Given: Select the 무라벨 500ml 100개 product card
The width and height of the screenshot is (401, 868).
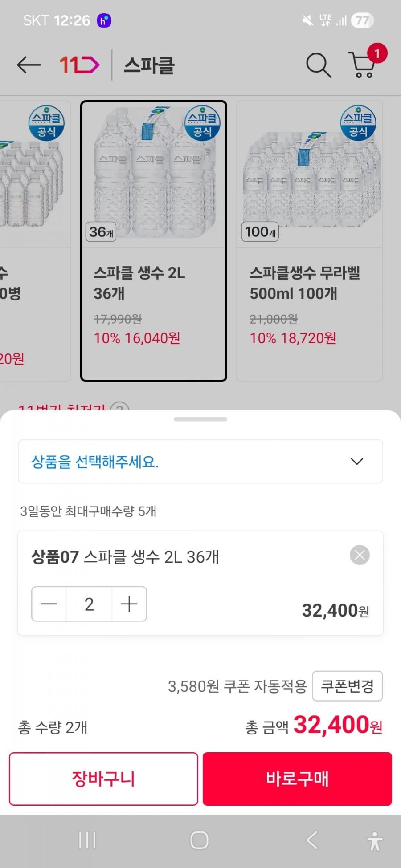Looking at the screenshot, I should coord(310,241).
